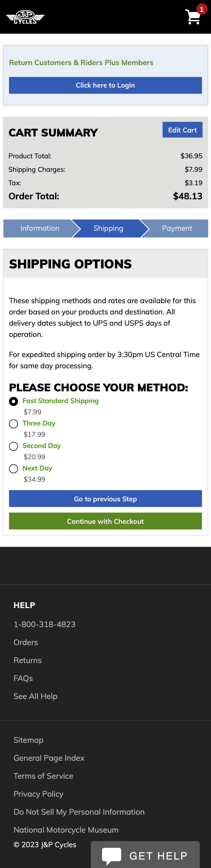Choose the Three Day shipping radio
This screenshot has height=868, width=211.
tap(14, 424)
